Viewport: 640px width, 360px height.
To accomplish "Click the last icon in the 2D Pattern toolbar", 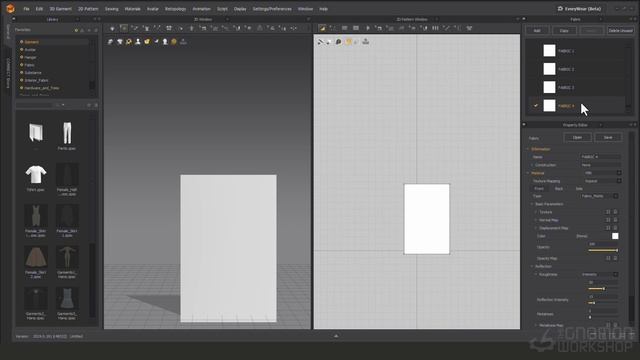I will coord(469,28).
